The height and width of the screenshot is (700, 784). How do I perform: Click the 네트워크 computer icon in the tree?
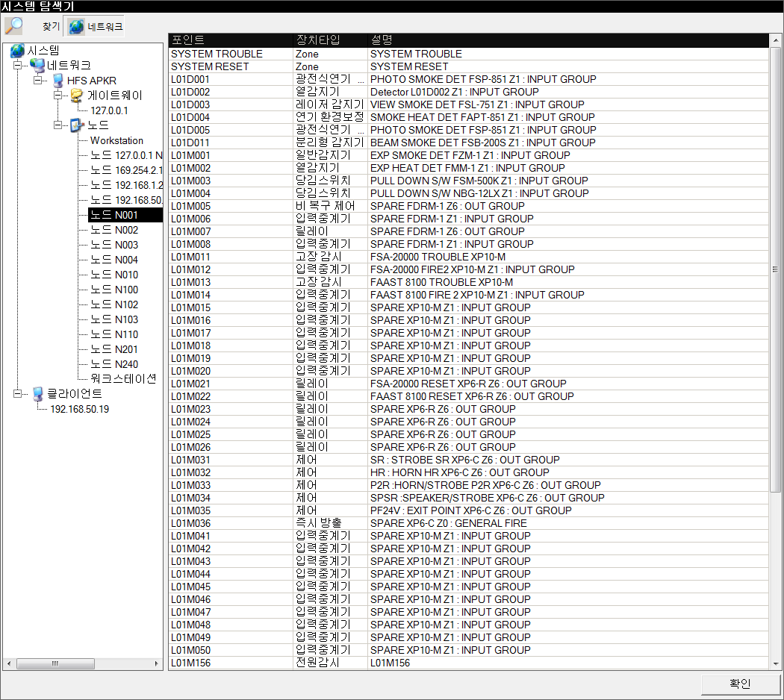(x=37, y=66)
